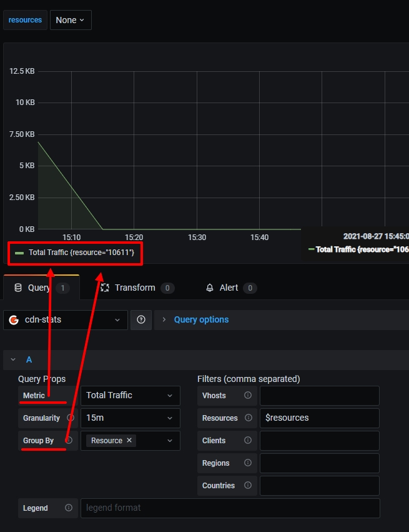Remove the Resource tag from Group By
The height and width of the screenshot is (532, 409).
tap(129, 441)
